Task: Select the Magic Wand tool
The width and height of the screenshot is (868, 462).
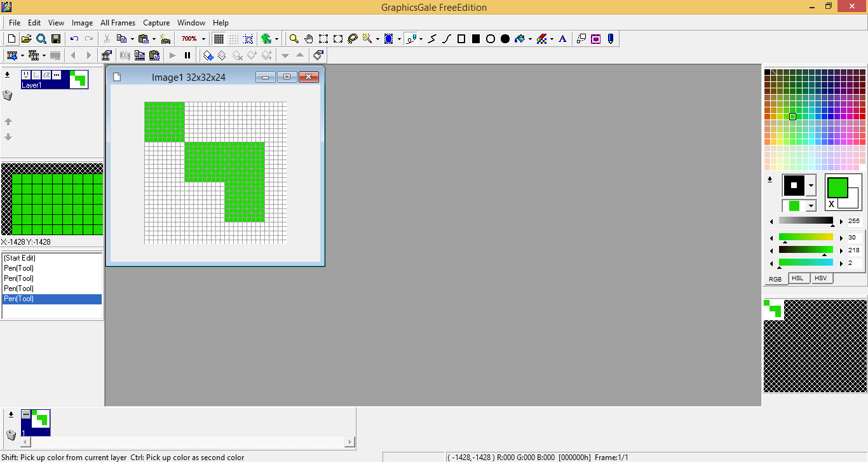Action: pos(367,39)
